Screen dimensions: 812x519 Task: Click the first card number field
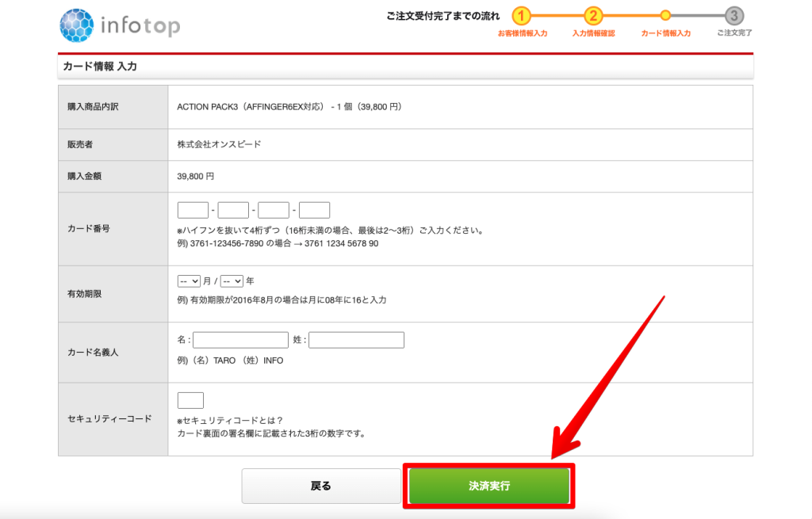(193, 210)
